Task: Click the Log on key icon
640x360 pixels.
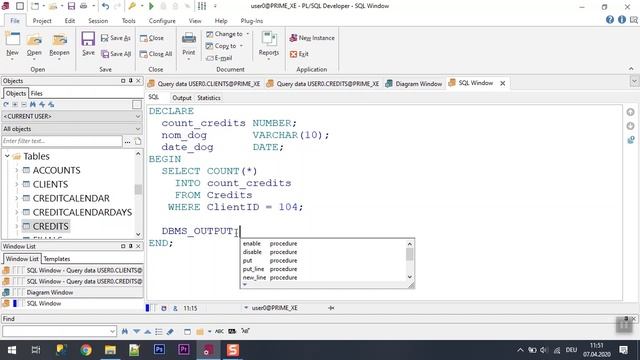Action: tap(132, 6)
